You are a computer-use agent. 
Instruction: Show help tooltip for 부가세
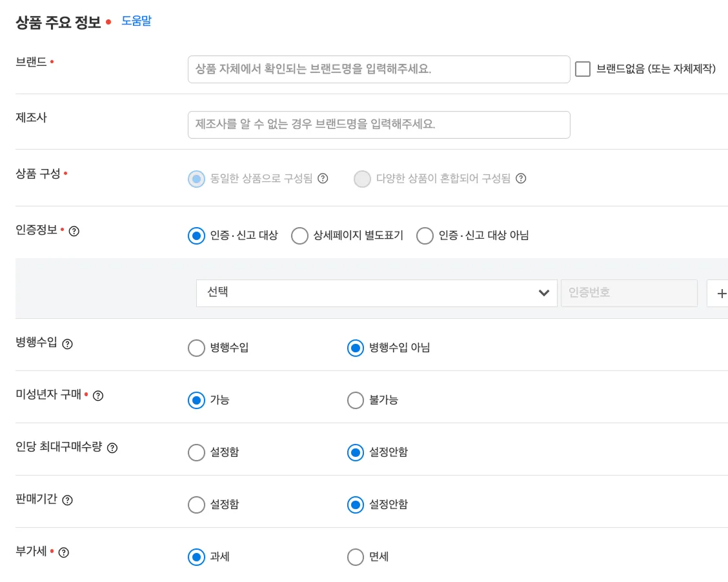[x=64, y=552]
